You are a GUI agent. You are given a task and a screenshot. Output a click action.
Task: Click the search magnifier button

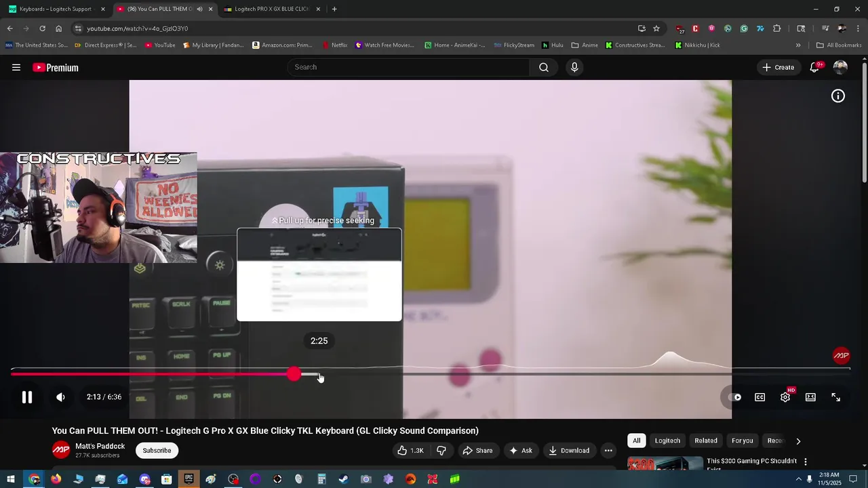point(544,67)
